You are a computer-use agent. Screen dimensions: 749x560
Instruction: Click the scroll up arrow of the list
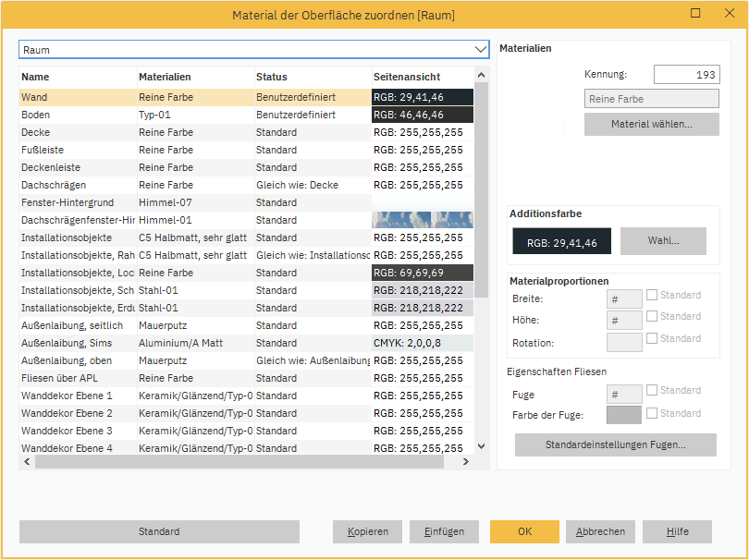pos(481,77)
